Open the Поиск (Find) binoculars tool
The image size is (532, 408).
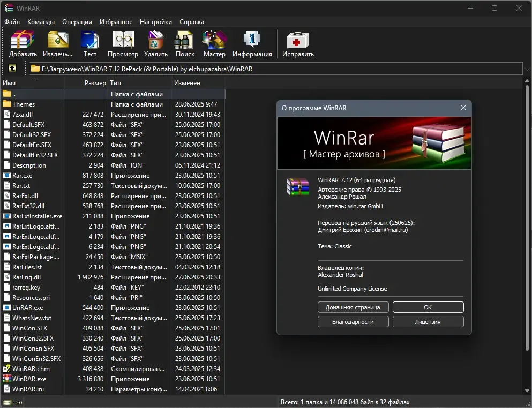[x=185, y=43]
